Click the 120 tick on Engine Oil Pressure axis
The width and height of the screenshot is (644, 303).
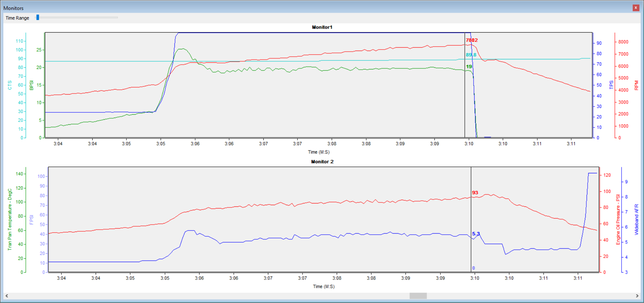coord(607,175)
